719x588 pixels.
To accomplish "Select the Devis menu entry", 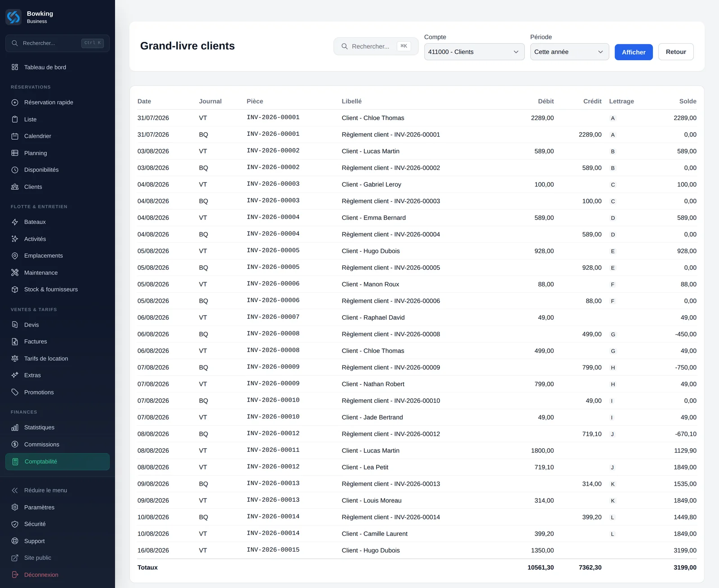I will click(x=58, y=325).
